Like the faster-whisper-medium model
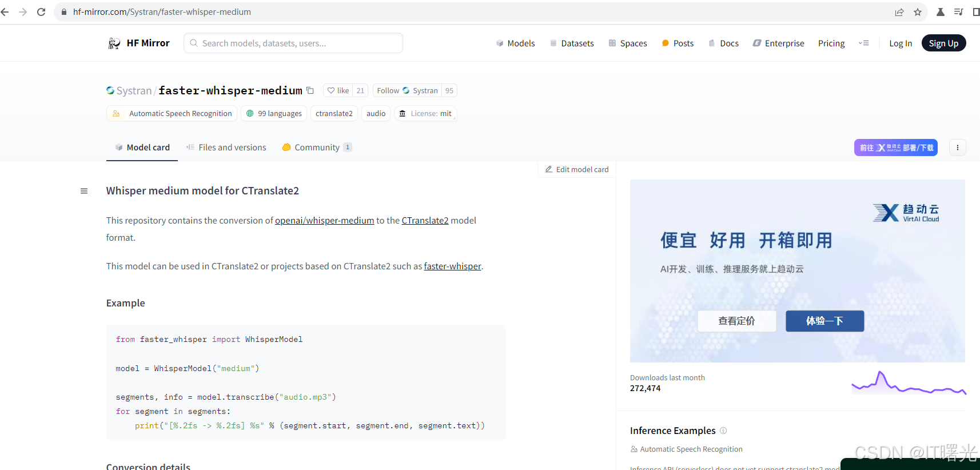This screenshot has width=980, height=470. 338,90
